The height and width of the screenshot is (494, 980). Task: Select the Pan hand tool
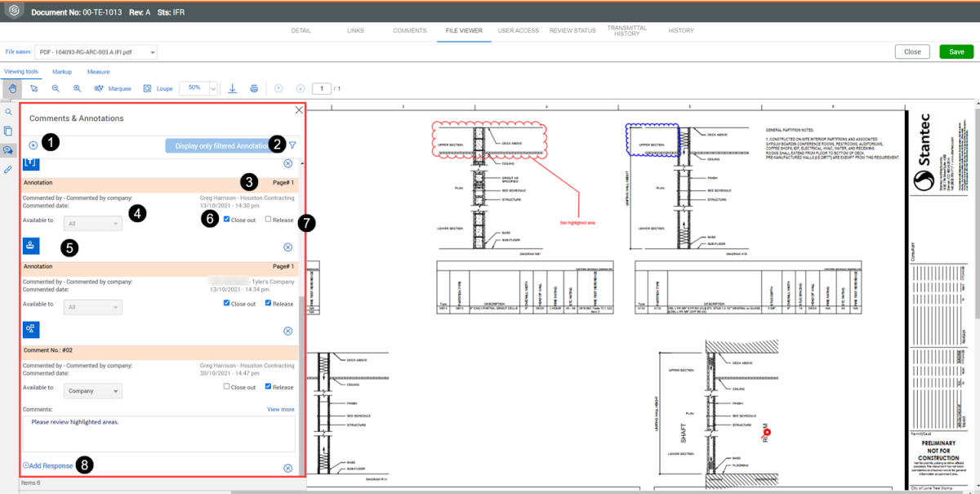(12, 88)
